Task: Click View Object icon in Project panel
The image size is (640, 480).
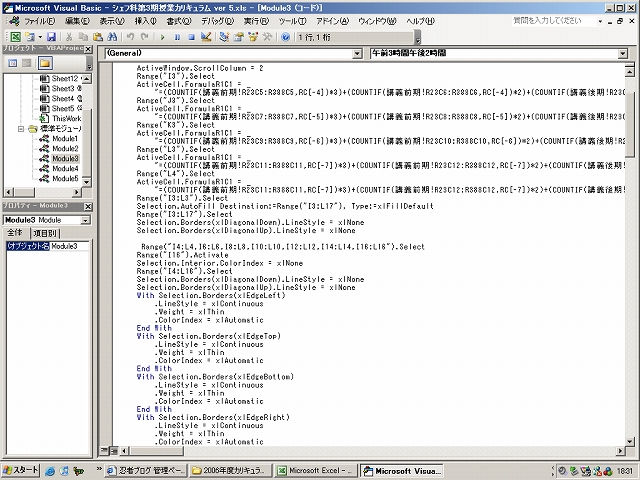Action: (x=27, y=63)
